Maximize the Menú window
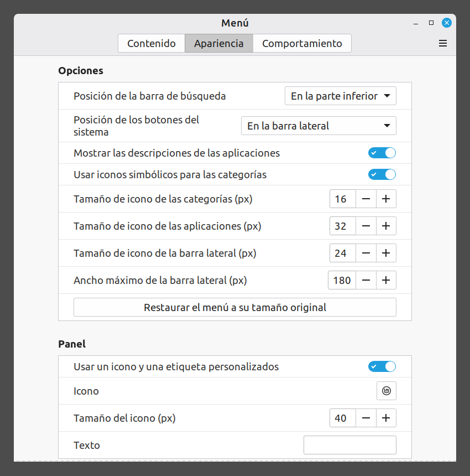The height and width of the screenshot is (476, 470). [x=431, y=23]
